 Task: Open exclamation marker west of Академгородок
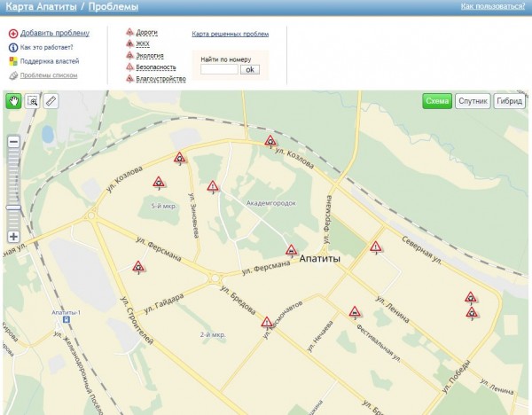click(x=213, y=186)
